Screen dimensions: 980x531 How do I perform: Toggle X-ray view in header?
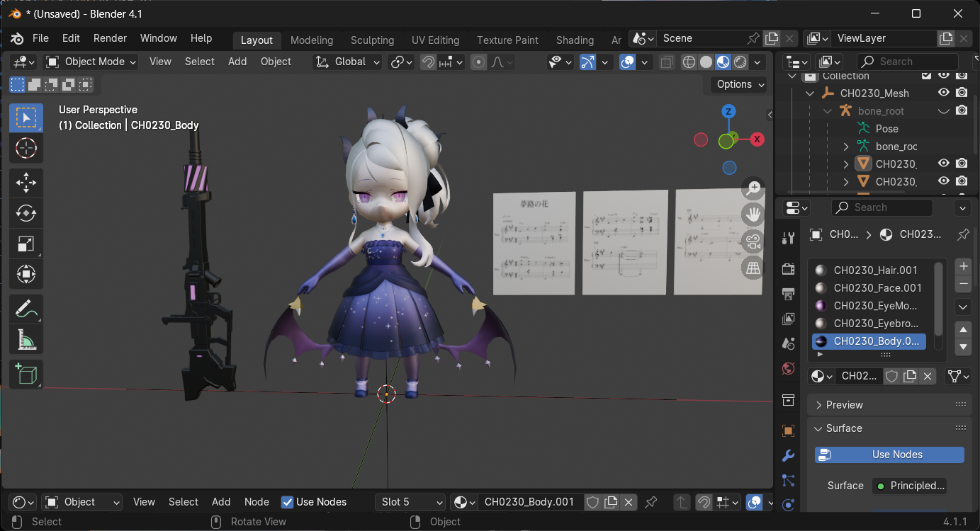click(x=666, y=62)
